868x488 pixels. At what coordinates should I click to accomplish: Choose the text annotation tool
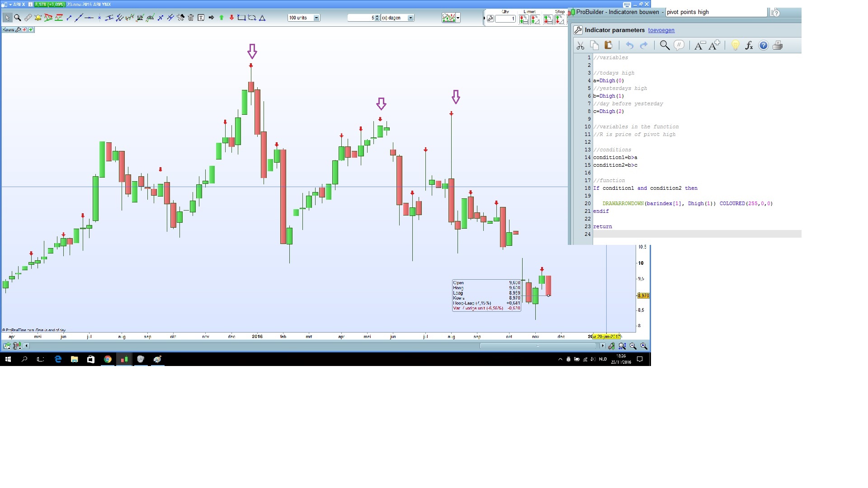point(201,18)
